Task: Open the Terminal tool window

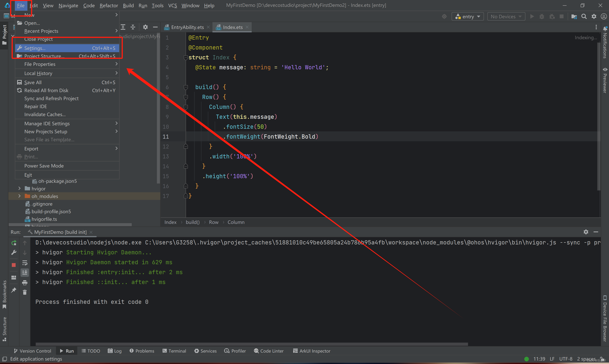Action: [174, 351]
